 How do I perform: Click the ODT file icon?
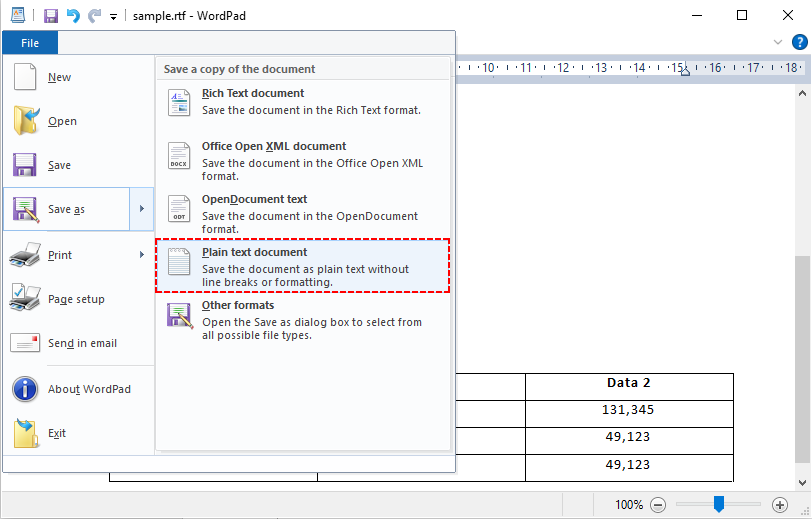[x=179, y=208]
